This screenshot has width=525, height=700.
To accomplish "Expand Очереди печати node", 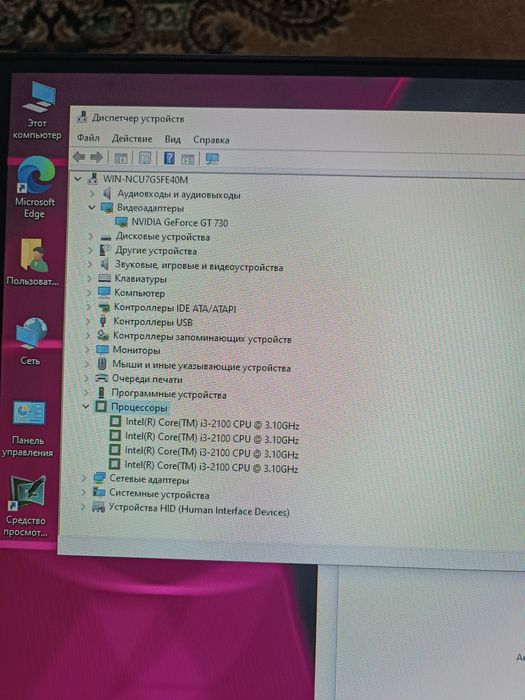I will [86, 378].
